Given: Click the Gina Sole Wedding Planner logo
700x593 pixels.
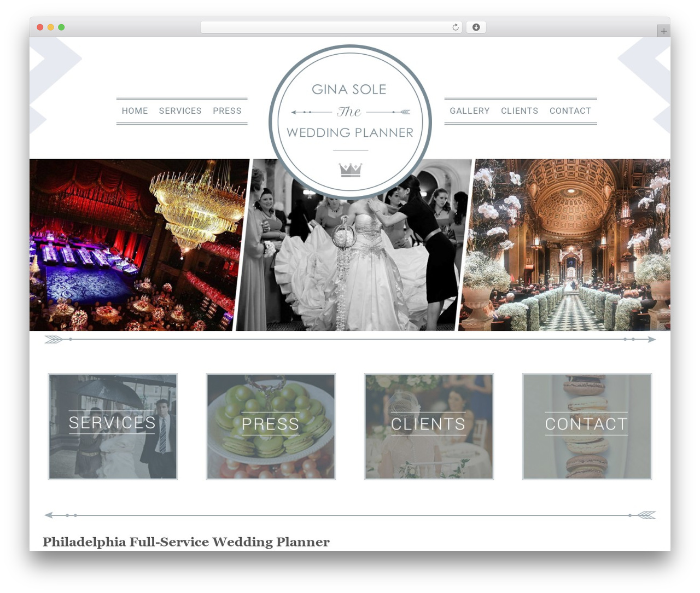Looking at the screenshot, I should (350, 121).
